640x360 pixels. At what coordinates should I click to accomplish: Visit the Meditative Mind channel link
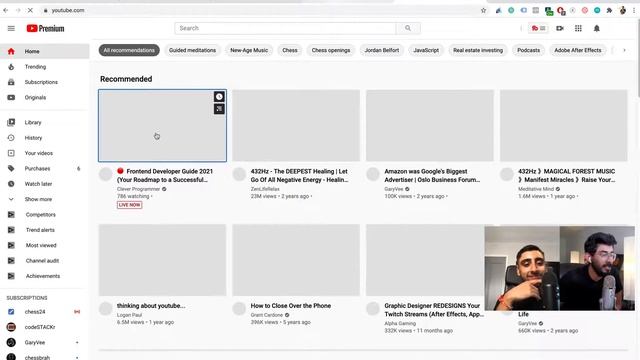pos(536,189)
